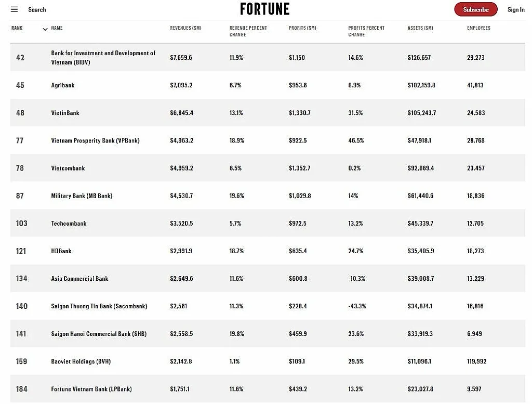Viewport: 532px width, 404px height.
Task: Sort by REVENUES ($M) column header
Action: pos(185,28)
